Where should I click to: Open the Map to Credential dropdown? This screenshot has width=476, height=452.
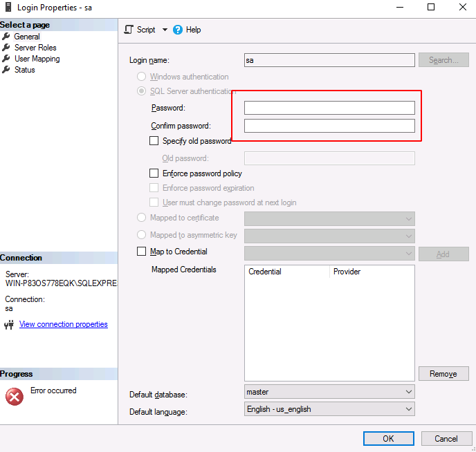tap(329, 253)
